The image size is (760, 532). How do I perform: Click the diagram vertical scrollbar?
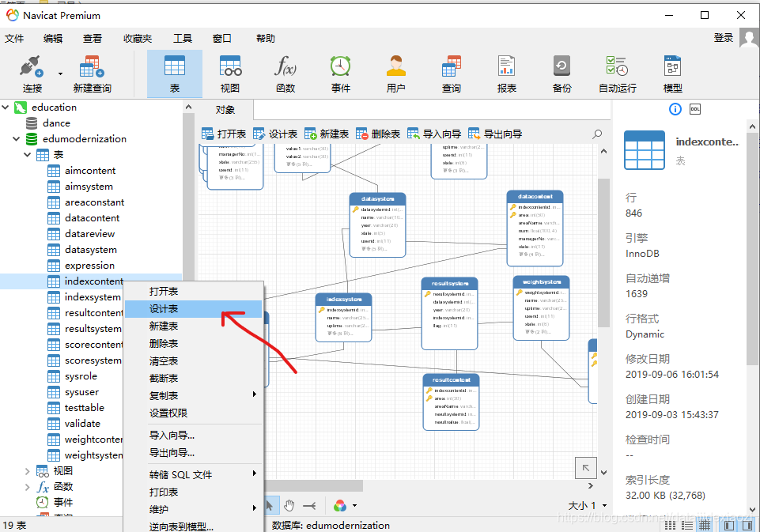point(603,252)
